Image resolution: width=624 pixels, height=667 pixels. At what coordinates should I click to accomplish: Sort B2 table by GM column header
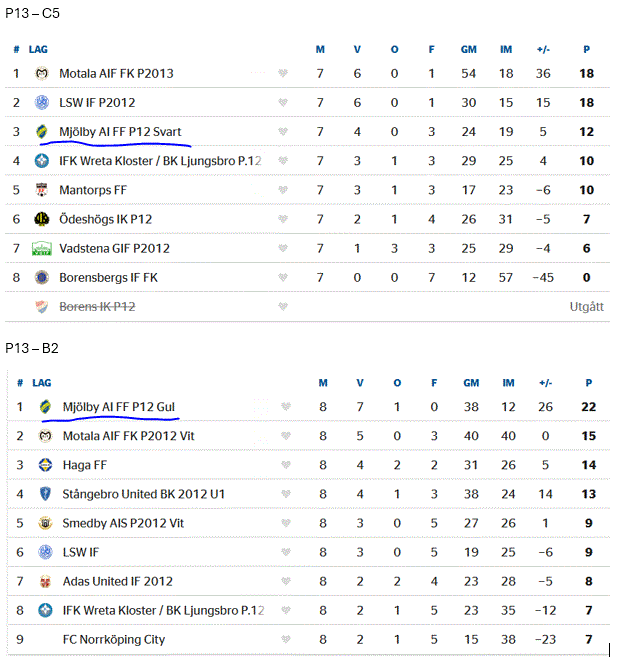[x=469, y=383]
